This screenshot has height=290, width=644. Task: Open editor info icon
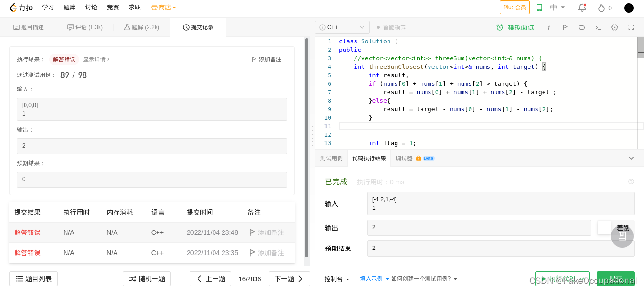click(x=549, y=27)
